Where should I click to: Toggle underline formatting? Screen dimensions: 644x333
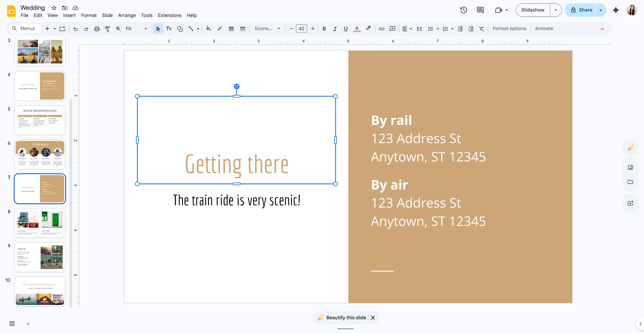pyautogui.click(x=346, y=29)
